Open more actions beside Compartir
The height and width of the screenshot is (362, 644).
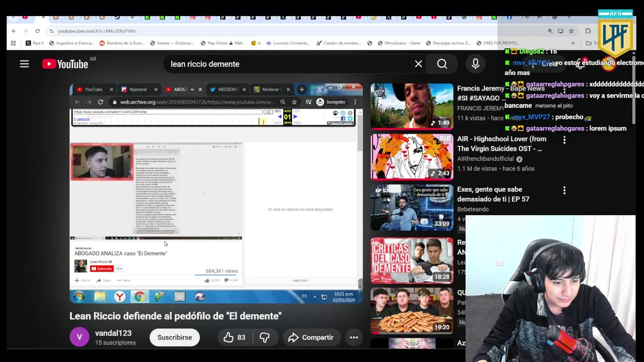(x=354, y=337)
